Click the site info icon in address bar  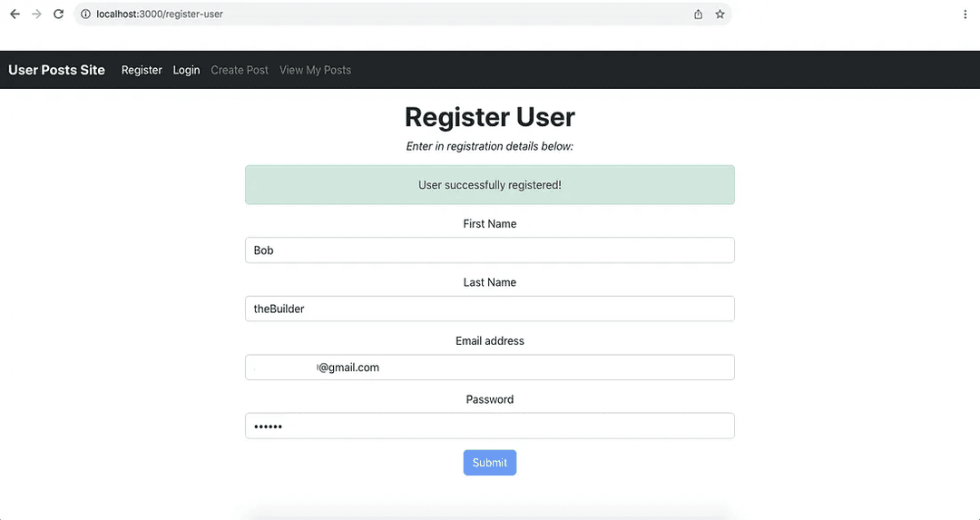click(85, 14)
